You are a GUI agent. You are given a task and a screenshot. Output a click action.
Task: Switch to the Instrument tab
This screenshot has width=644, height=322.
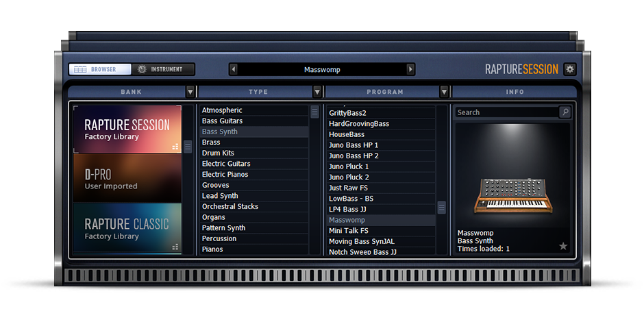click(164, 69)
